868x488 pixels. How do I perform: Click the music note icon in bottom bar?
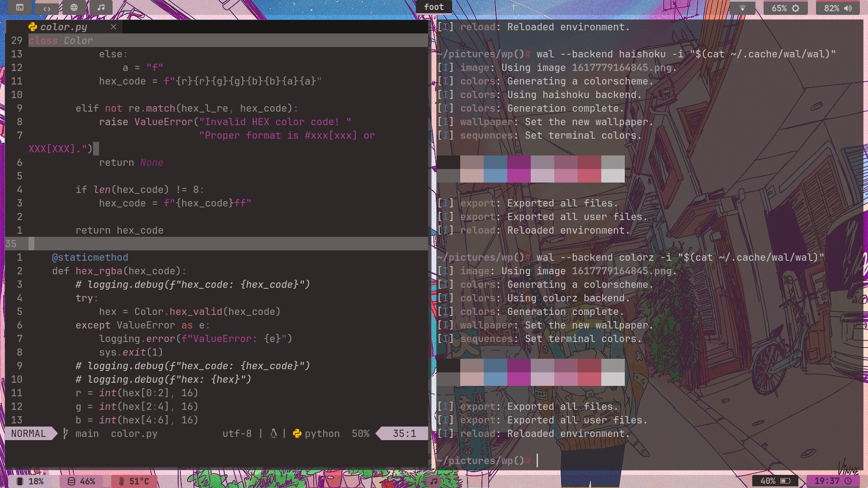(434, 481)
